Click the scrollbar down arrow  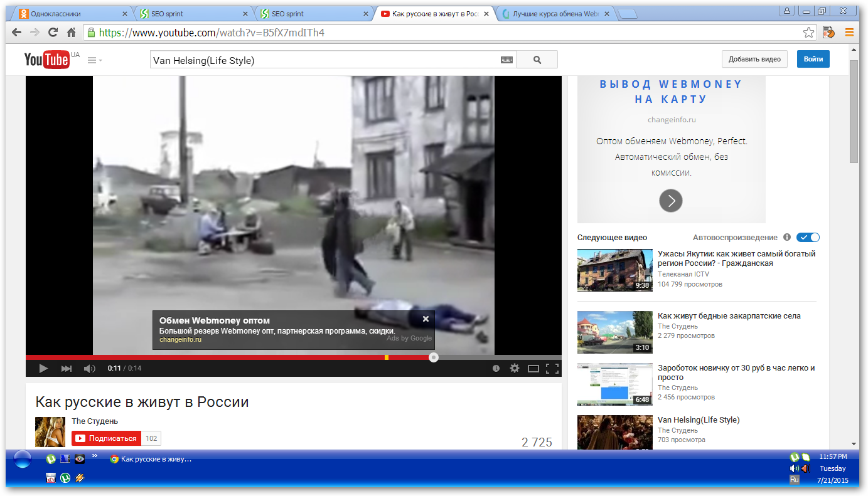pos(854,443)
